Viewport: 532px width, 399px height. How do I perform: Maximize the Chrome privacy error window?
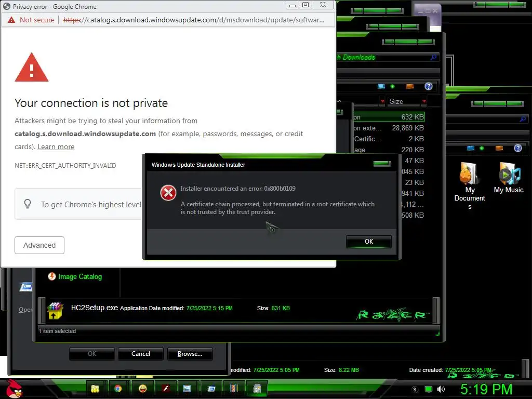pyautogui.click(x=305, y=5)
